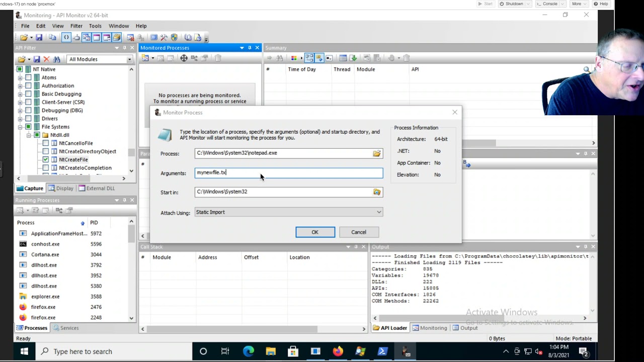
Task: Click the colored squares icon in Summary toolbar
Action: [x=294, y=58]
